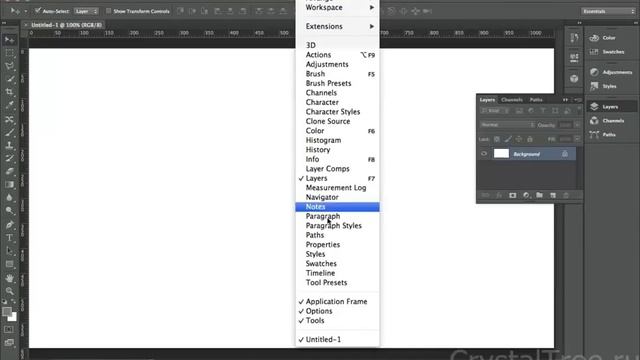Click Background layer thumbnail
The image size is (640, 360).
pyautogui.click(x=501, y=153)
